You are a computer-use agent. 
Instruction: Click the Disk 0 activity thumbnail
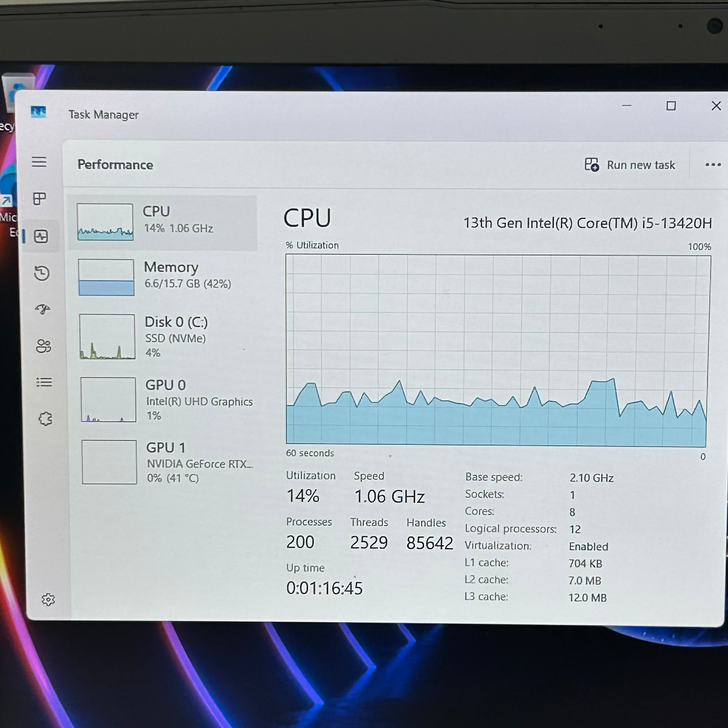point(107,337)
